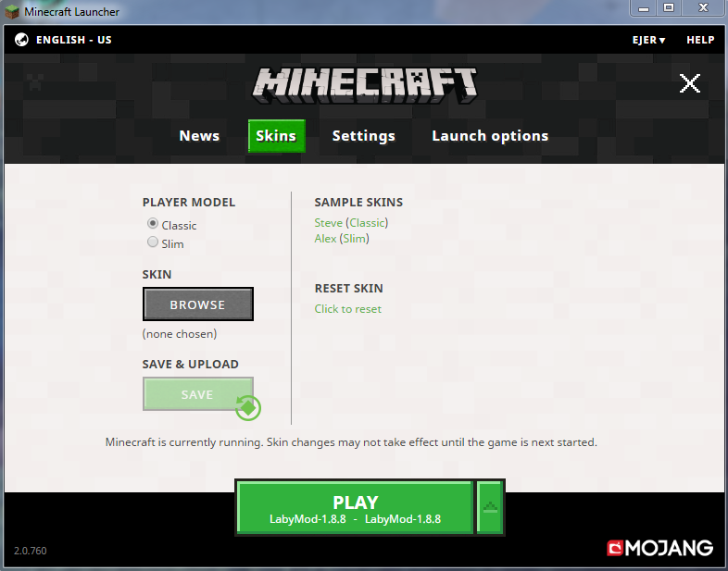Viewport: 728px width, 571px height.
Task: Click the Minecraft logo
Action: coord(365,85)
